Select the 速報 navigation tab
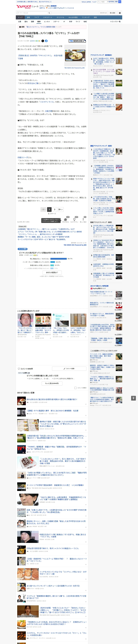Screen dimensions: 138x644 pyautogui.click(x=28, y=17)
